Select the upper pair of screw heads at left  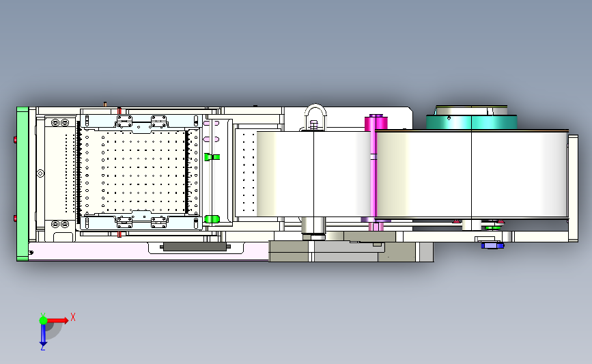pos(60,123)
